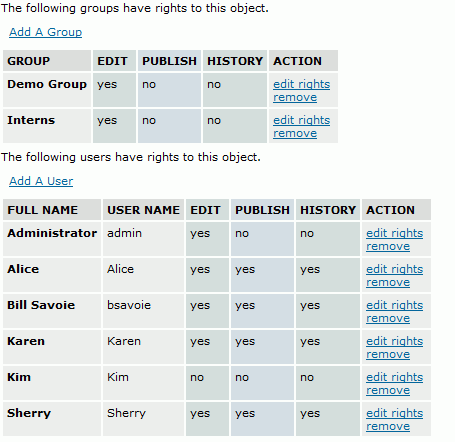Viewport: 455px width, 442px height.
Task: Edit rights for Alice
Action: click(395, 269)
